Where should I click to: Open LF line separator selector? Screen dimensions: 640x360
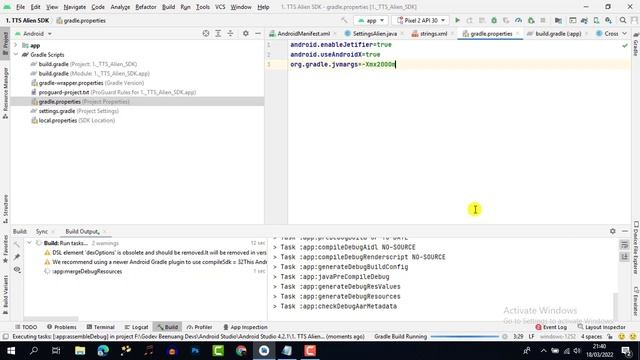531,337
